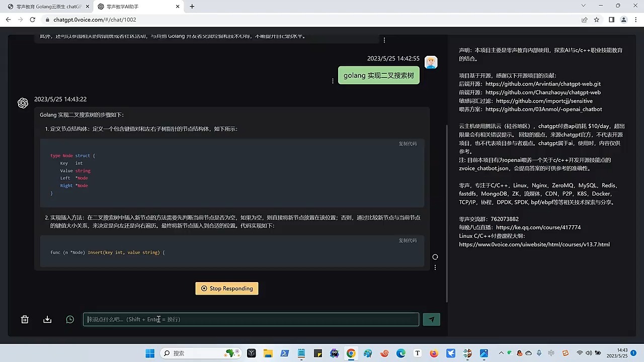The height and width of the screenshot is (362, 644).
Task: Switch to the 零声教育 Golang云原生 tab
Action: click(45, 7)
